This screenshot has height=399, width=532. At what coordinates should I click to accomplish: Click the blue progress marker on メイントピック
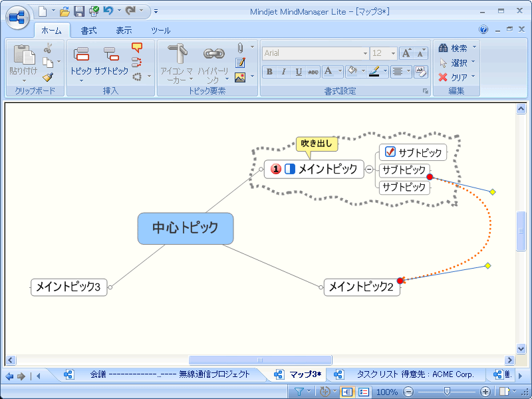[289, 169]
